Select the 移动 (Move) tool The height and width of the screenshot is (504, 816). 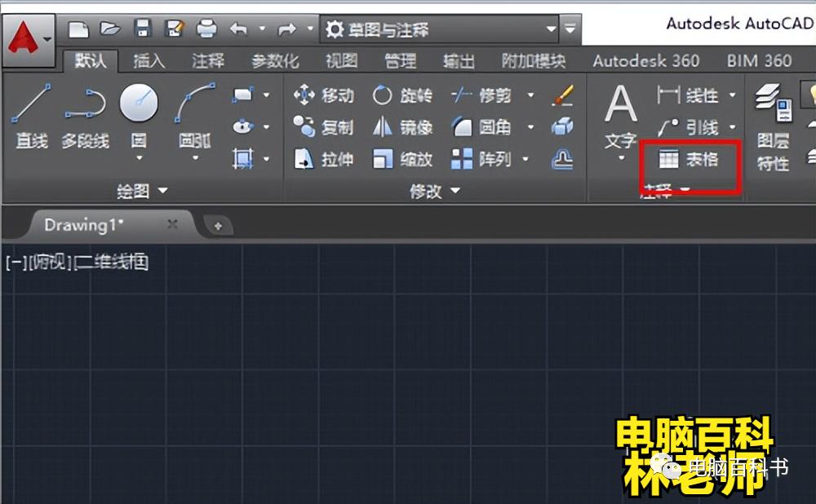tap(329, 95)
